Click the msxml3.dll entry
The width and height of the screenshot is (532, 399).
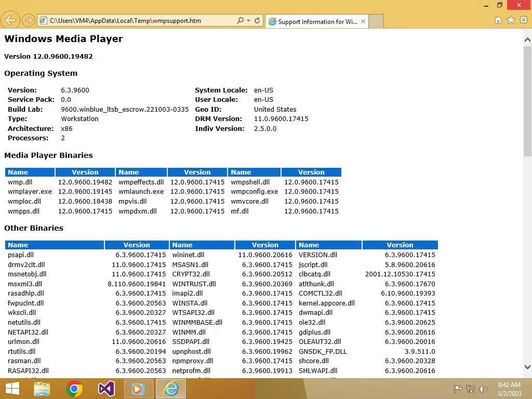click(25, 284)
